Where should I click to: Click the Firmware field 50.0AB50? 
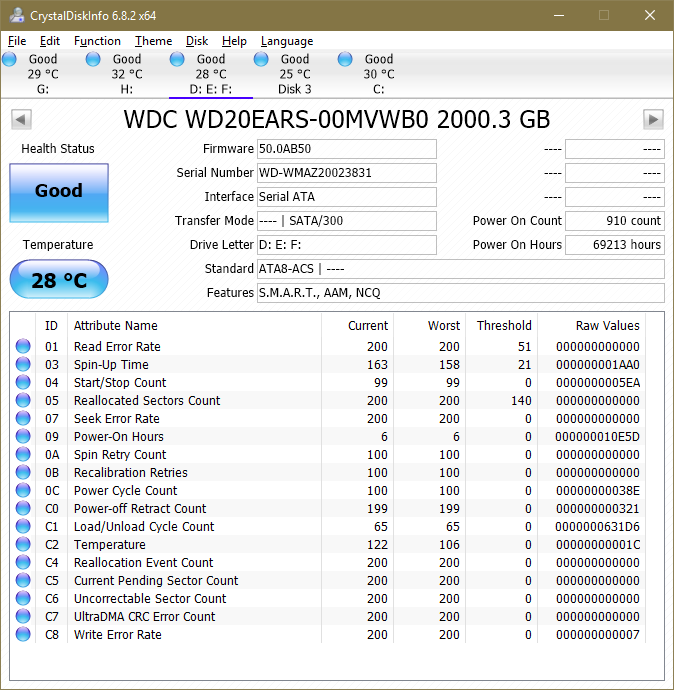(x=347, y=149)
